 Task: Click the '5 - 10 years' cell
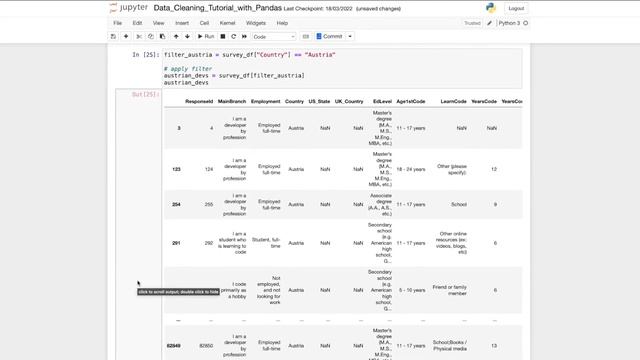tap(412, 290)
